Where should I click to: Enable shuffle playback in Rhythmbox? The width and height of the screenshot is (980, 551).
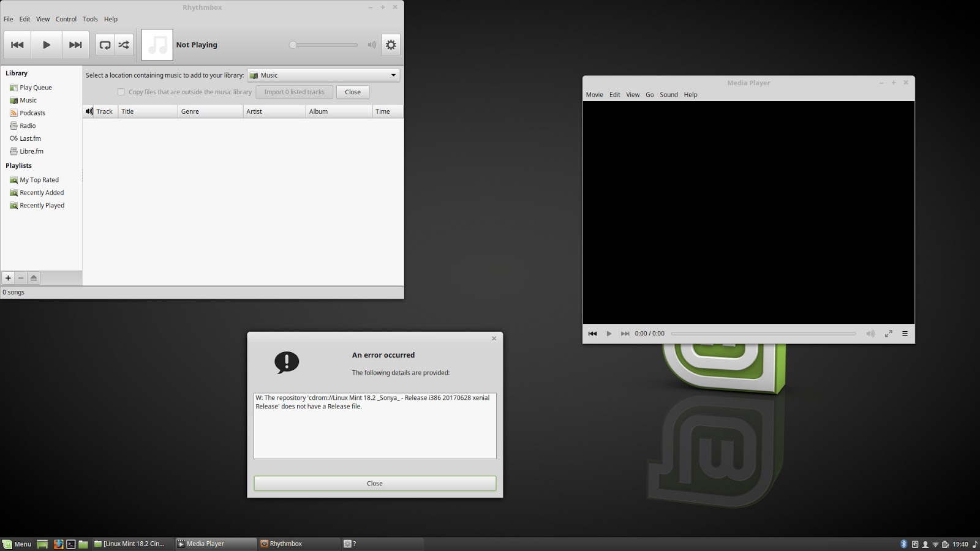124,44
